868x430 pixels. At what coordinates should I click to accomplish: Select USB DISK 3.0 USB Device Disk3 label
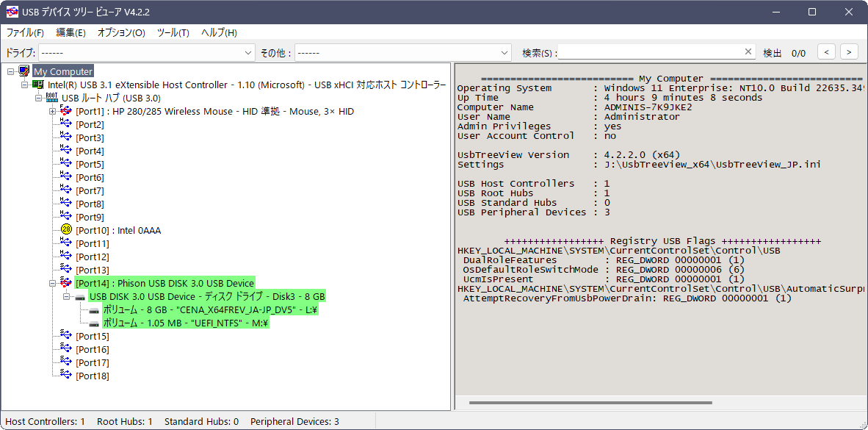pyautogui.click(x=207, y=297)
